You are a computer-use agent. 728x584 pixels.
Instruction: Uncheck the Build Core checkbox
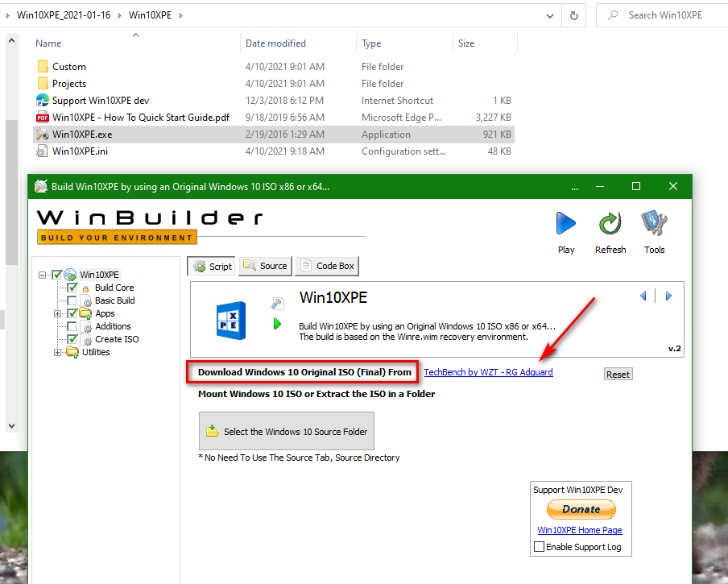(x=72, y=288)
